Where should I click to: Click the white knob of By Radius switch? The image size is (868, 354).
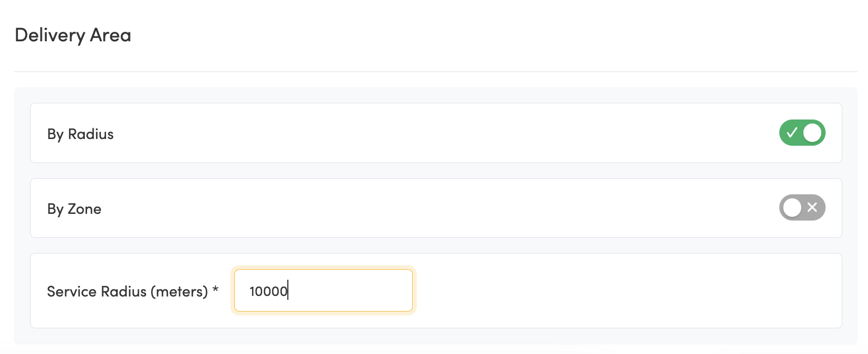click(x=812, y=133)
